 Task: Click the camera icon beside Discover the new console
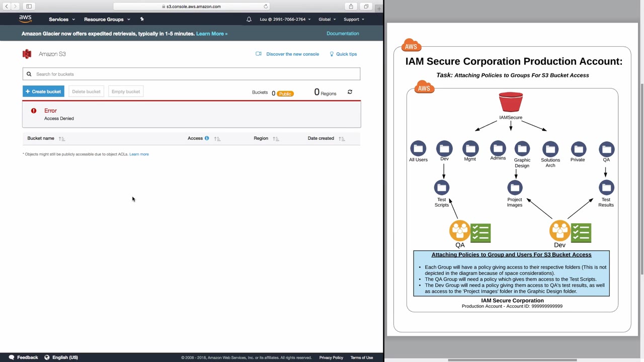pyautogui.click(x=259, y=54)
